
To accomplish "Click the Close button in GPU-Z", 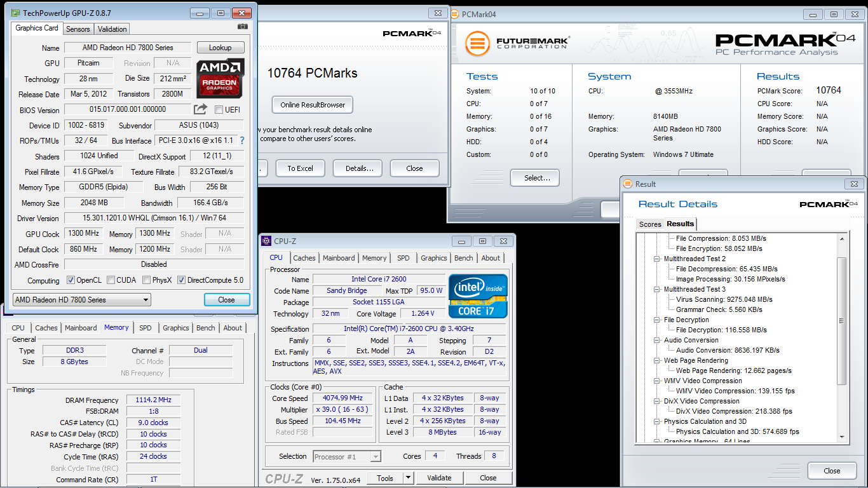I will coord(226,300).
